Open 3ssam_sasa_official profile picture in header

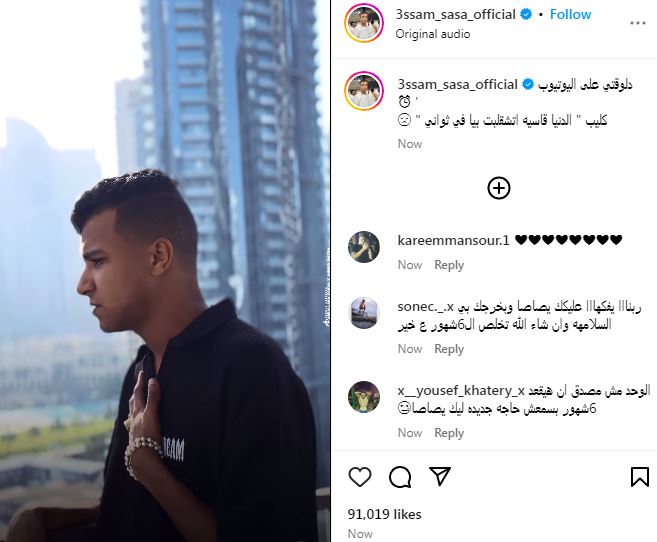coord(364,23)
